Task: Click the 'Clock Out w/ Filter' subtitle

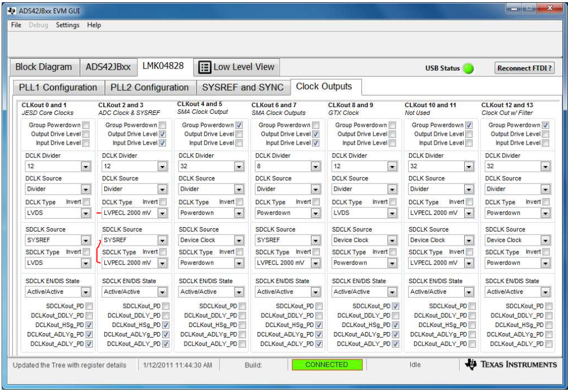Action: pyautogui.click(x=507, y=113)
